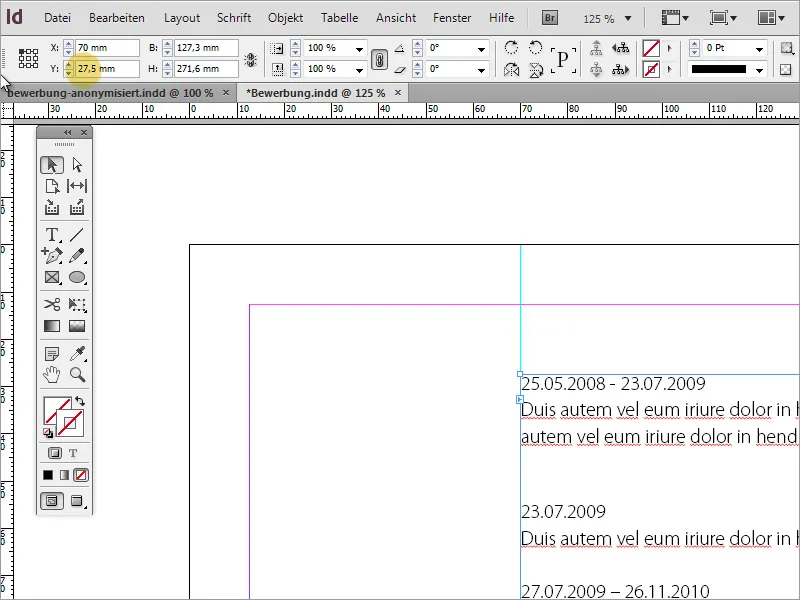Open horizontal scale percentage dropdown
The image size is (800, 600).
(x=359, y=49)
